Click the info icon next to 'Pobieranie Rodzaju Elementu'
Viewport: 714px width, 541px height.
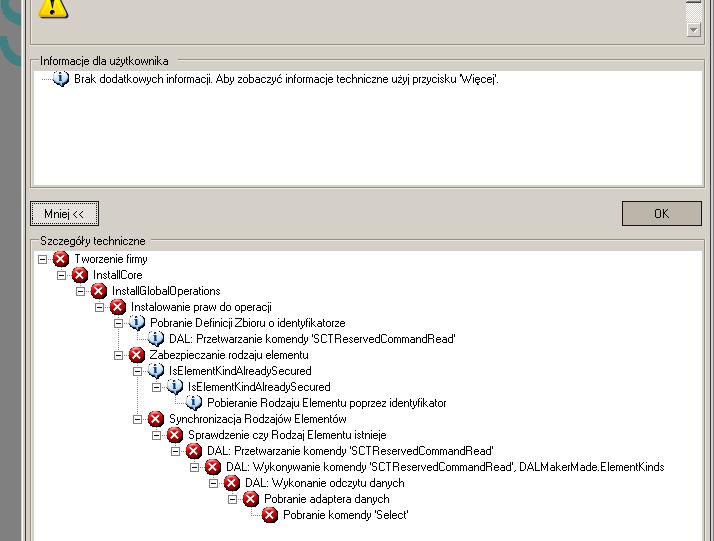[x=194, y=403]
